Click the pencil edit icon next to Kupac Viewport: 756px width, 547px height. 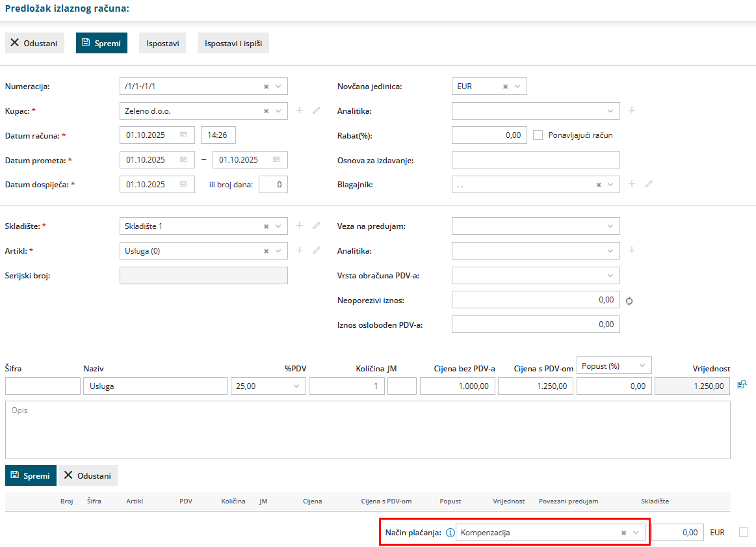[x=317, y=111]
